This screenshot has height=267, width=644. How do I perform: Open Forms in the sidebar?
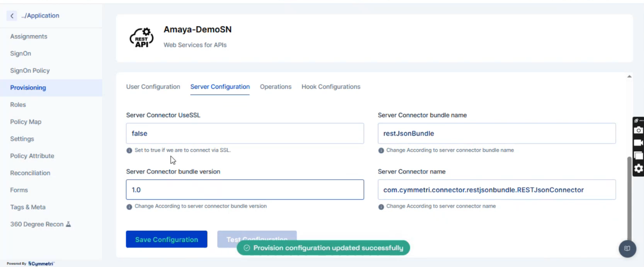[19, 190]
